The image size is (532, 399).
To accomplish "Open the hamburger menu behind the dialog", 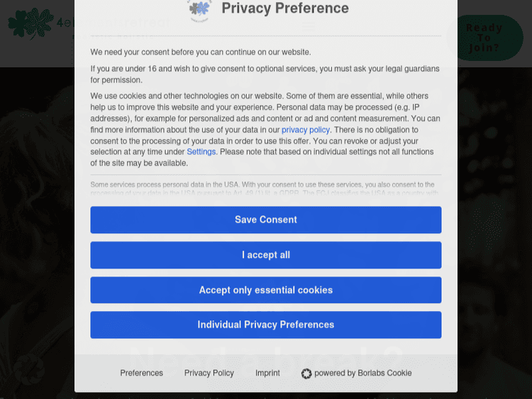I will [x=307, y=27].
